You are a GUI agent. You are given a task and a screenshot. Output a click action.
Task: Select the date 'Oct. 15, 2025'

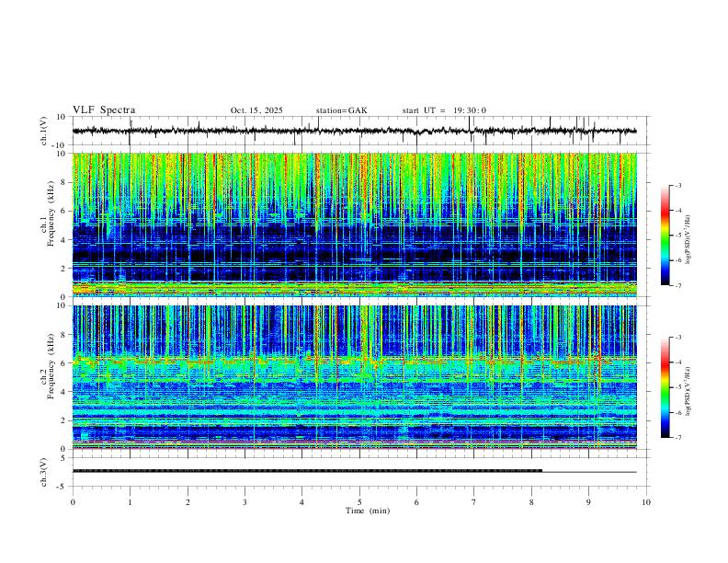pos(256,110)
